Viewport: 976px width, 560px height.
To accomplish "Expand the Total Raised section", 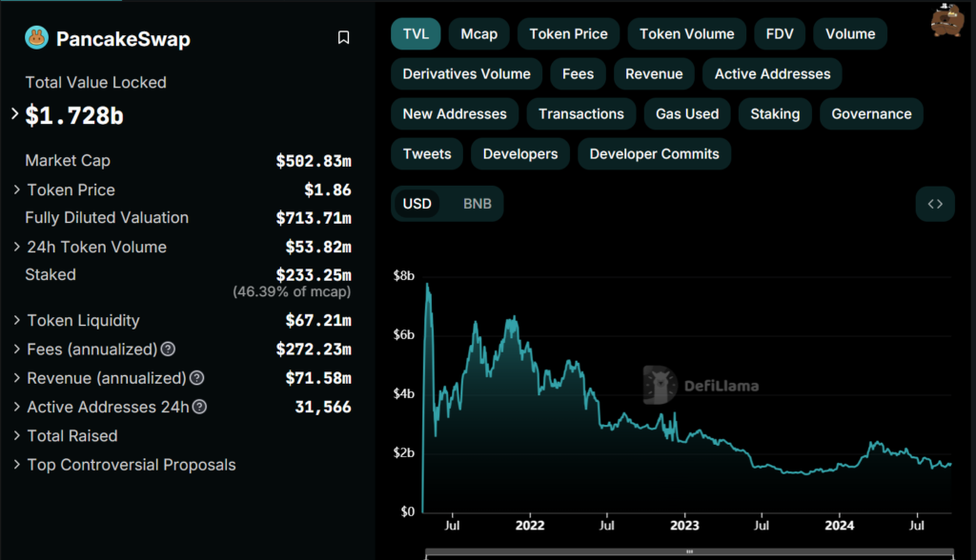I will (17, 436).
